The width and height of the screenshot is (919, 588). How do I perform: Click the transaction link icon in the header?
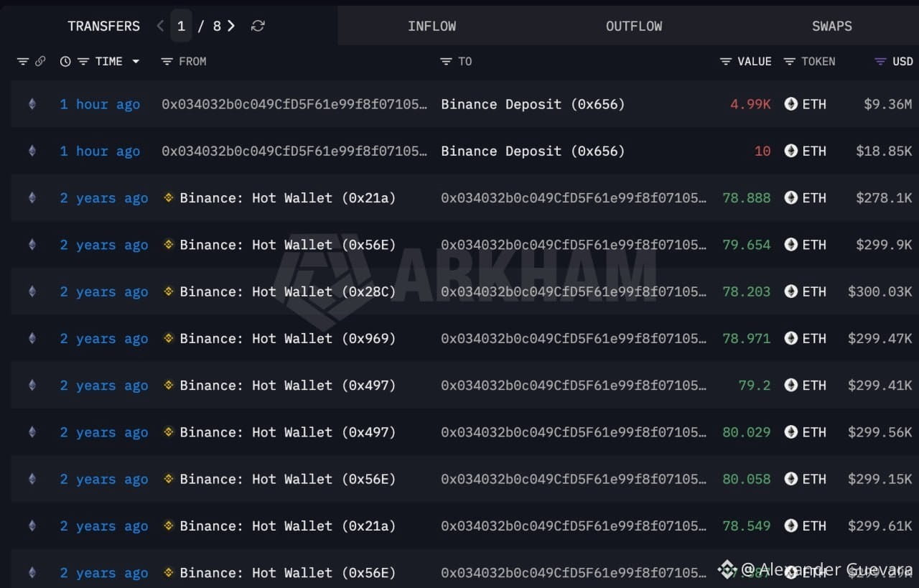click(40, 62)
